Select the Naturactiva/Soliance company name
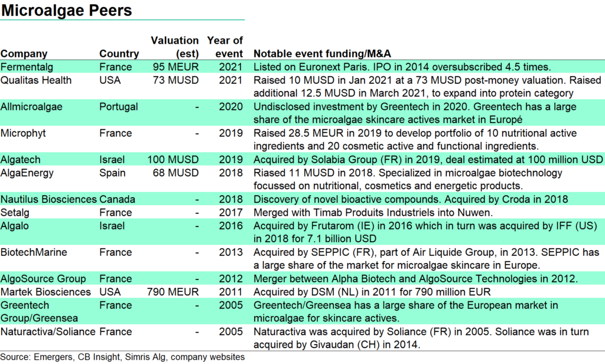 pos(48,332)
